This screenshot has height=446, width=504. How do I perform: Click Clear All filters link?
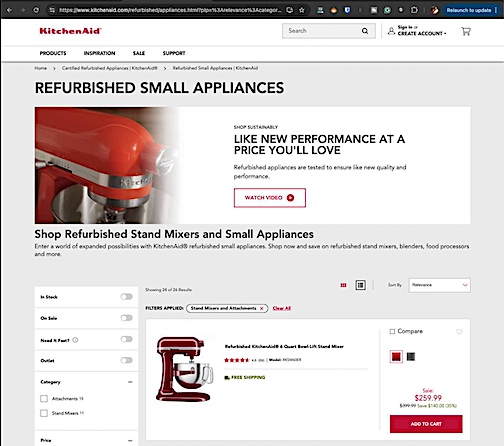click(x=282, y=308)
